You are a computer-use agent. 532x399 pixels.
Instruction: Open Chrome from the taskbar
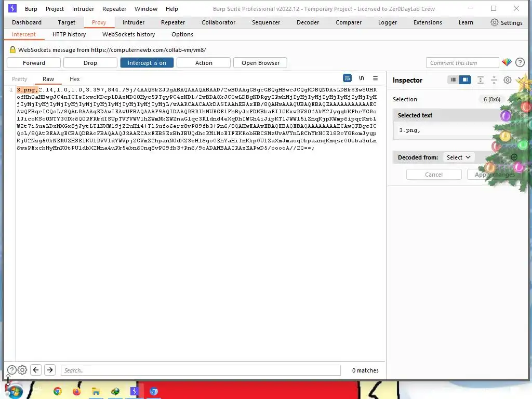(58, 392)
